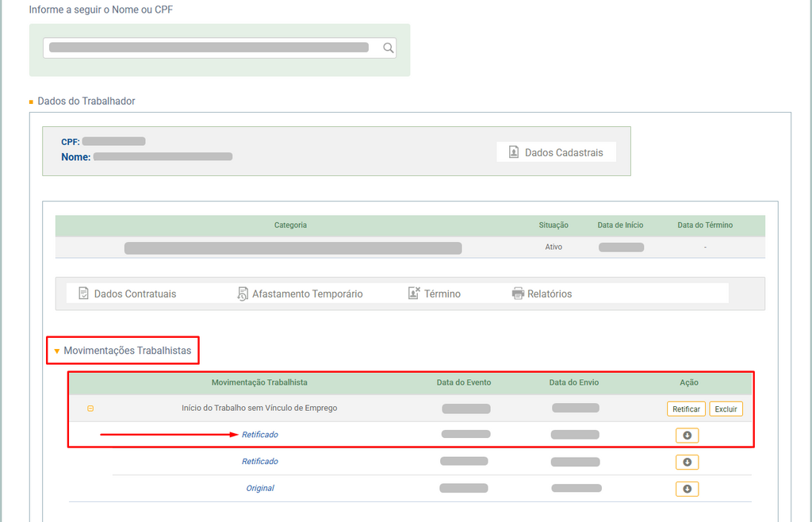Download the second Retificado record

coord(687,463)
